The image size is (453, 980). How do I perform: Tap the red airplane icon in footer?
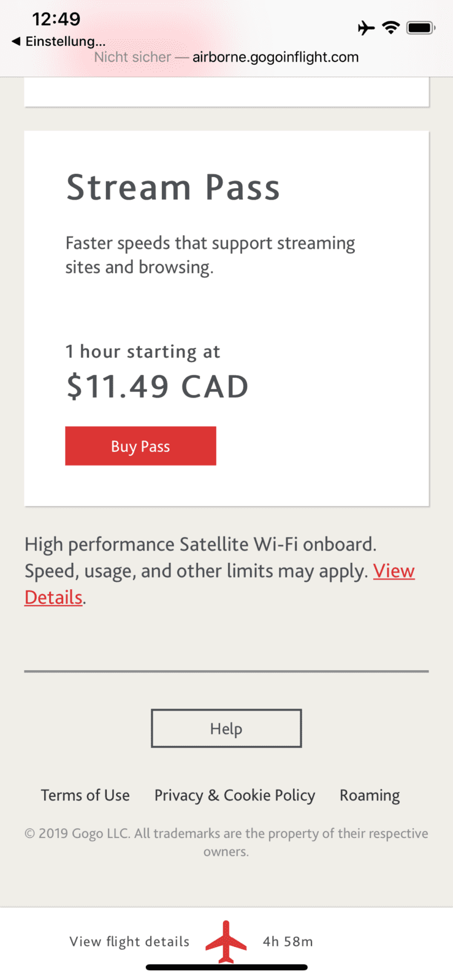[x=226, y=941]
